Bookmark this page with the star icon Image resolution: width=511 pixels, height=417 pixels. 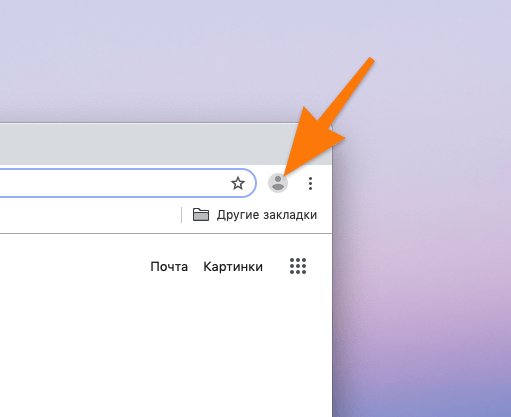(x=238, y=183)
